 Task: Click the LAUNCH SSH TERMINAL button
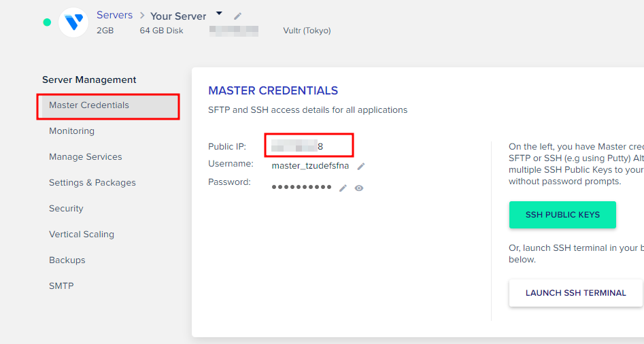click(x=576, y=293)
